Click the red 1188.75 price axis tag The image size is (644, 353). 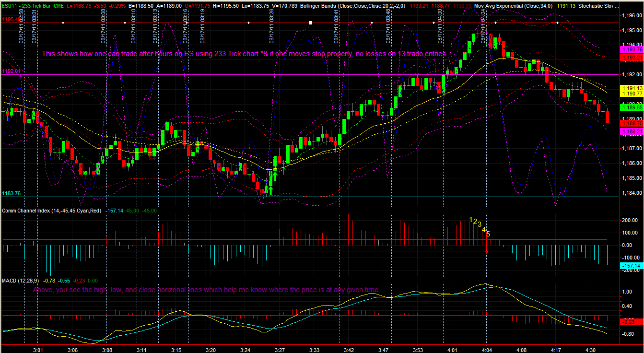click(x=632, y=123)
